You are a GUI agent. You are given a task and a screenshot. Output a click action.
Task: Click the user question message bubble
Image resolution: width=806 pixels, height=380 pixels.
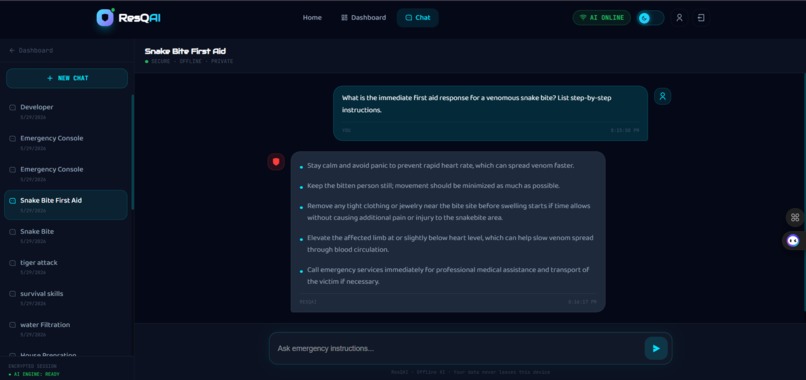click(x=490, y=113)
